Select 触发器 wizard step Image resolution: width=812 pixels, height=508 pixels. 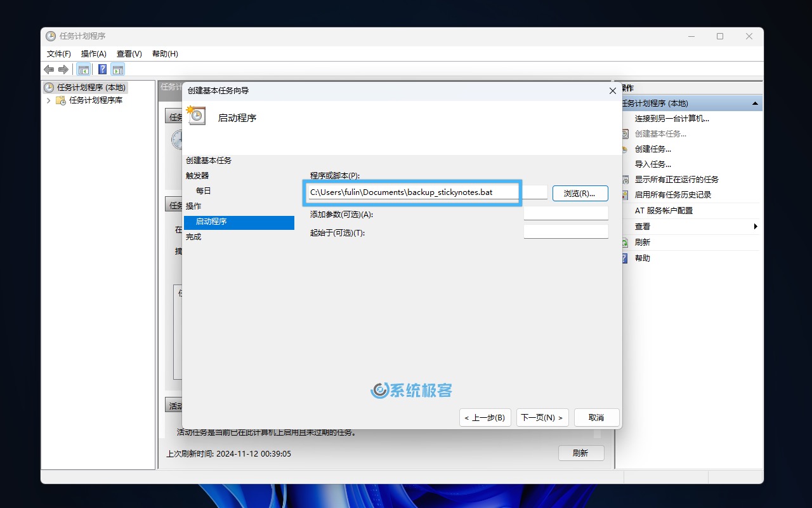tap(197, 175)
